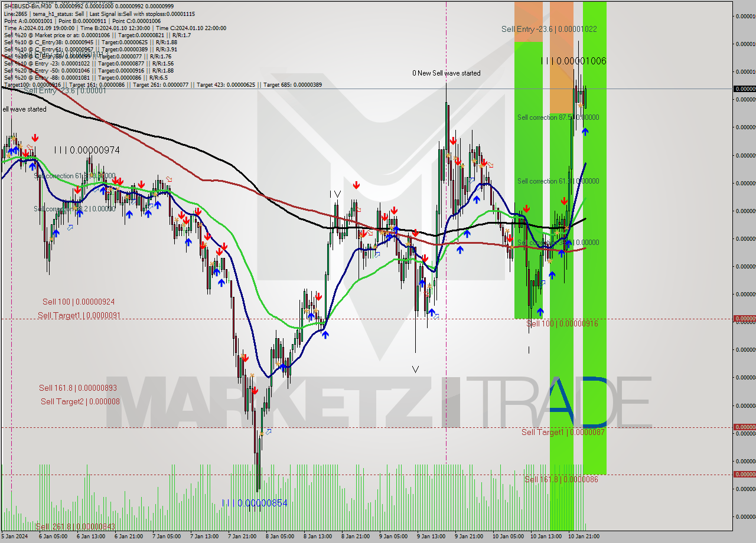
Task: Click '9 Jan 21:00' time axis label
Action: (x=469, y=536)
